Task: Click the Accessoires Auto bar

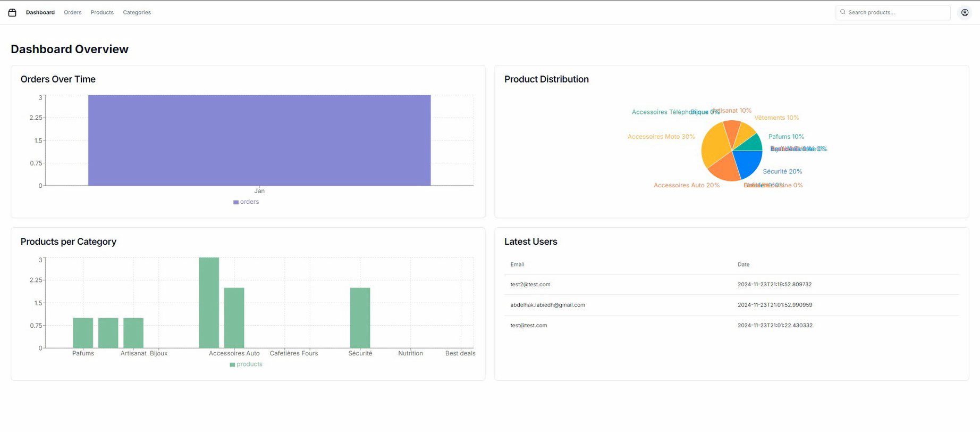Action: 234,318
